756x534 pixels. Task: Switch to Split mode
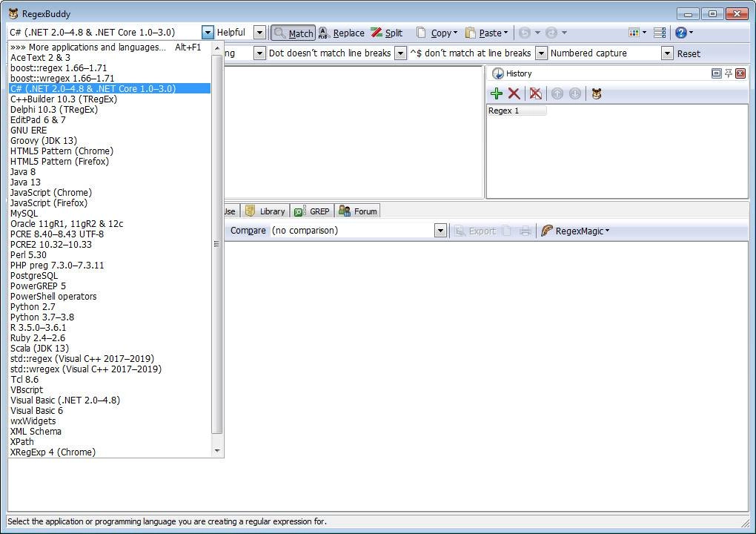pos(387,33)
